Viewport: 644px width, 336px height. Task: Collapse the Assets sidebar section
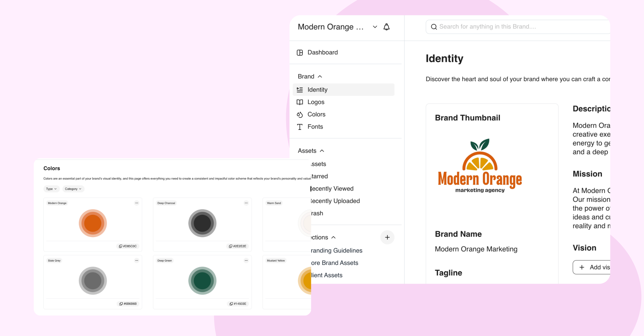pos(322,151)
